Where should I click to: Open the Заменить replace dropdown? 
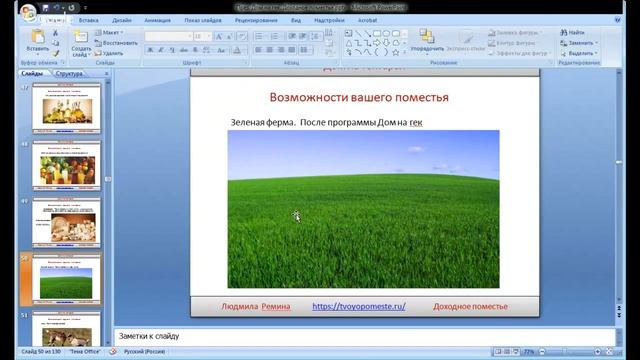click(x=579, y=43)
